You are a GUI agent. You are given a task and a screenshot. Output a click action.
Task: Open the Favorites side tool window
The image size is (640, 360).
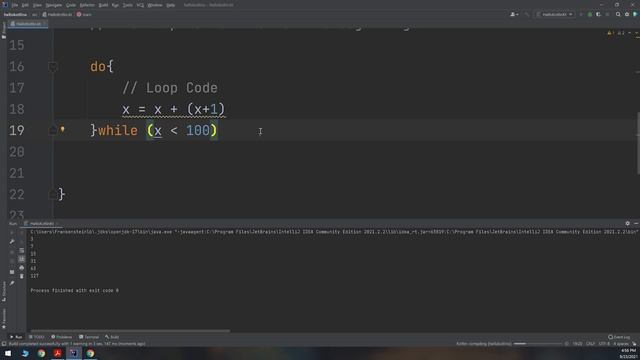click(x=4, y=318)
